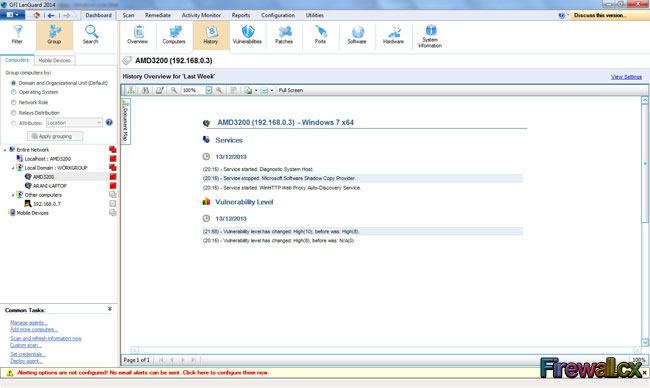Click Apply grouping button
Viewport: 650px width, 388px height.
point(55,136)
